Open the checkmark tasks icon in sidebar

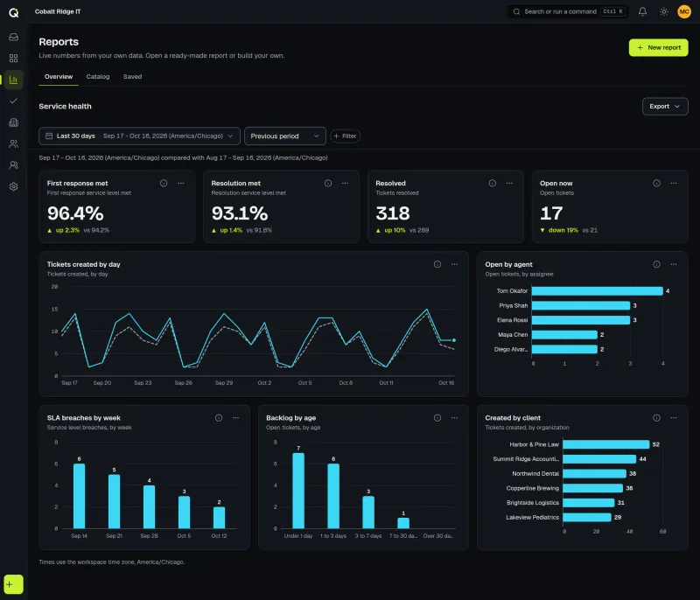14,101
